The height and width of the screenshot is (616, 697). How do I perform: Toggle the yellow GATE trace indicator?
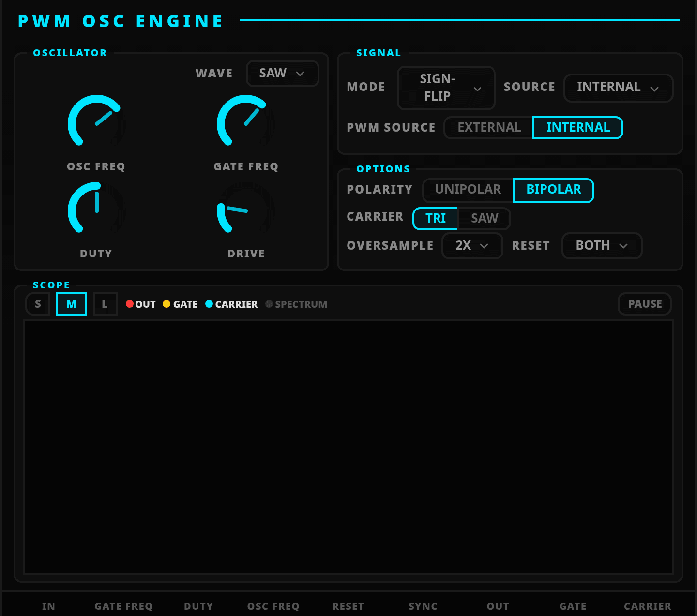(180, 304)
